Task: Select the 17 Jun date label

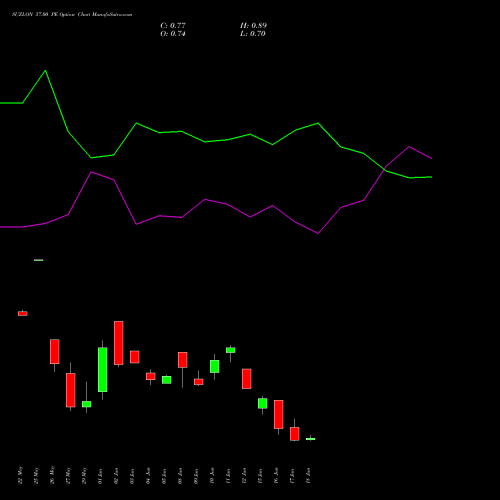Action: pyautogui.click(x=293, y=476)
